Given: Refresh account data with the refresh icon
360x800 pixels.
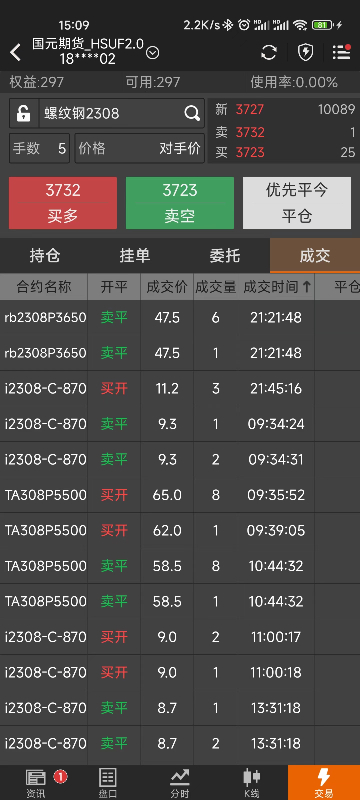Looking at the screenshot, I should tap(269, 52).
